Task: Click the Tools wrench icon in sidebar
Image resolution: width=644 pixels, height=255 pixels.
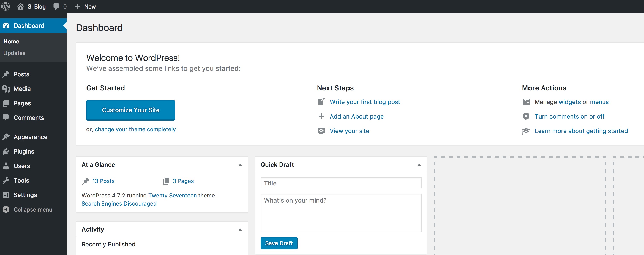Action: pos(6,180)
